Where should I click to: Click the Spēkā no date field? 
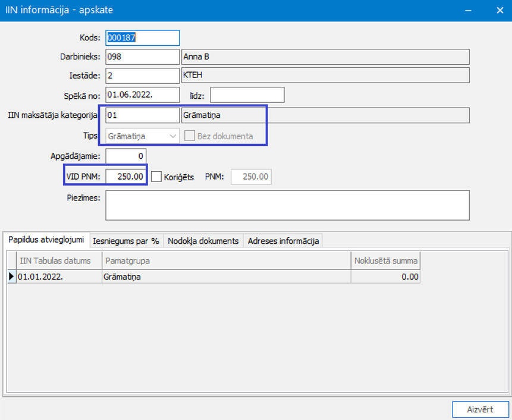[142, 95]
